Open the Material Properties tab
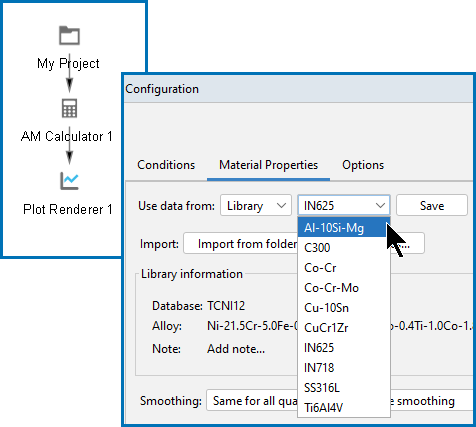Screen dimensions: 476x427 (x=268, y=165)
